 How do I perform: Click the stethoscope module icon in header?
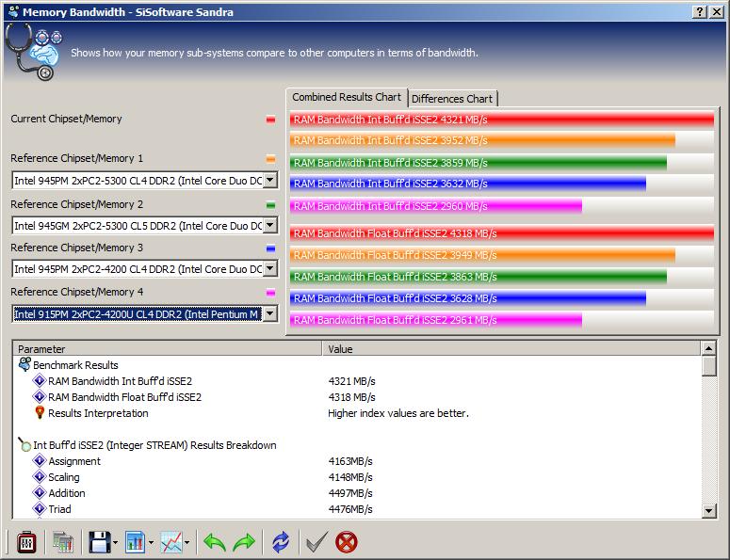(34, 52)
